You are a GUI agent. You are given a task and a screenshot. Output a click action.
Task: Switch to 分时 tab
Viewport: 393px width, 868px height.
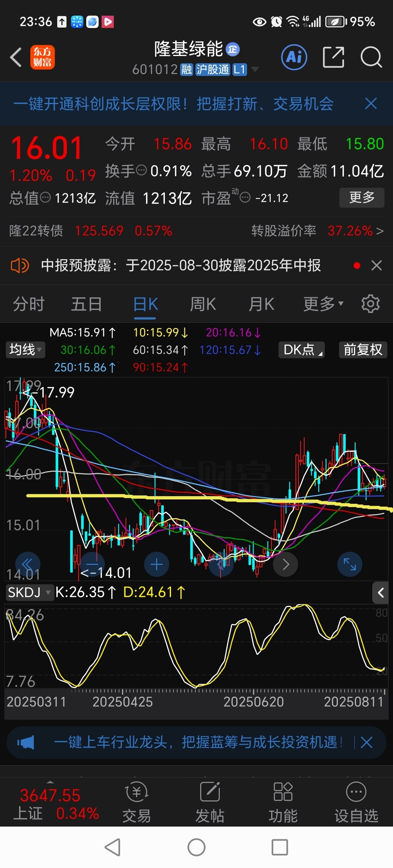pyautogui.click(x=29, y=304)
